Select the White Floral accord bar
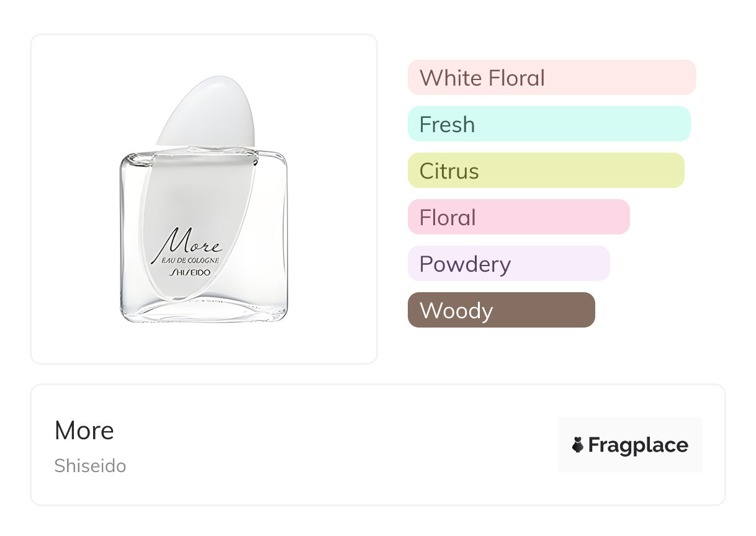756x536 pixels. point(552,78)
